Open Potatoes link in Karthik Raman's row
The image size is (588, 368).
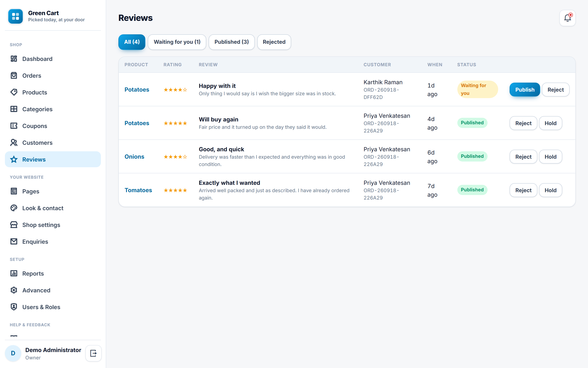click(x=137, y=90)
